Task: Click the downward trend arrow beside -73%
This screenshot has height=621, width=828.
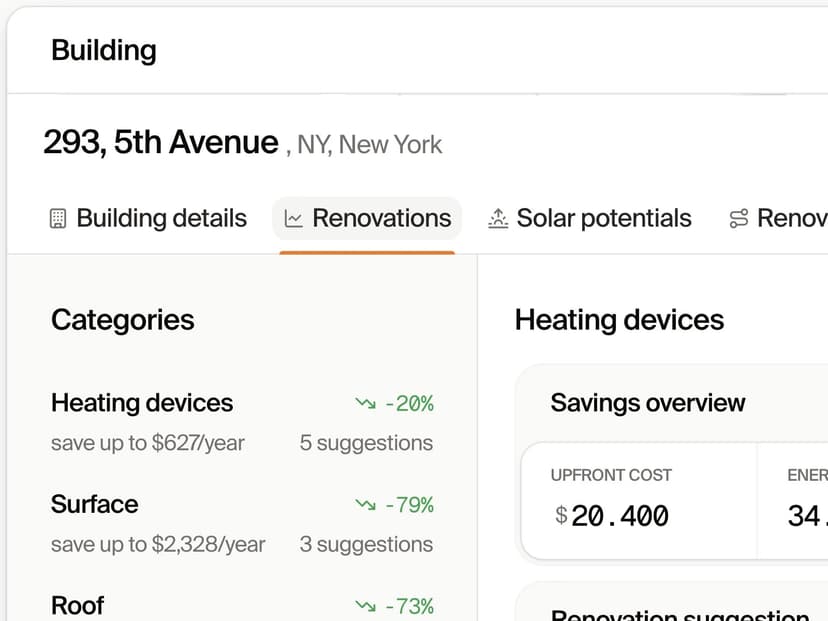Action: 365,606
